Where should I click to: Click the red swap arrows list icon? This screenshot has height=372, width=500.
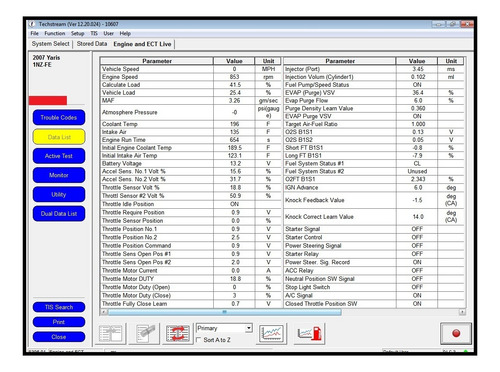tap(178, 333)
